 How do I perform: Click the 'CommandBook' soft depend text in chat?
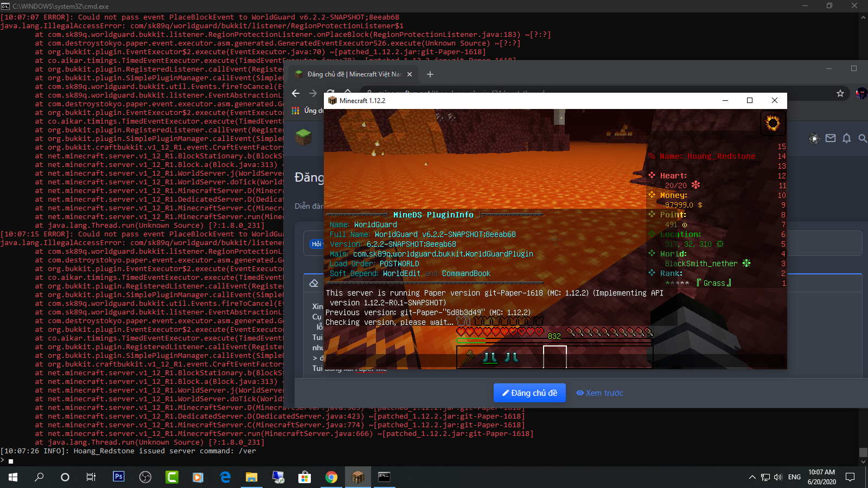click(466, 274)
